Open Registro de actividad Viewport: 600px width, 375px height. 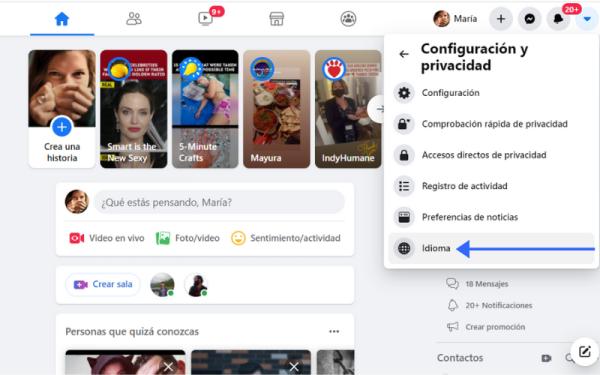coord(491,186)
